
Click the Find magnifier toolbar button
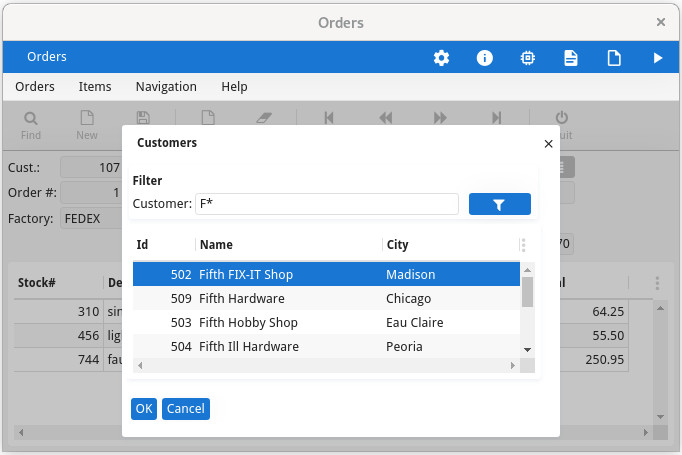(31, 126)
